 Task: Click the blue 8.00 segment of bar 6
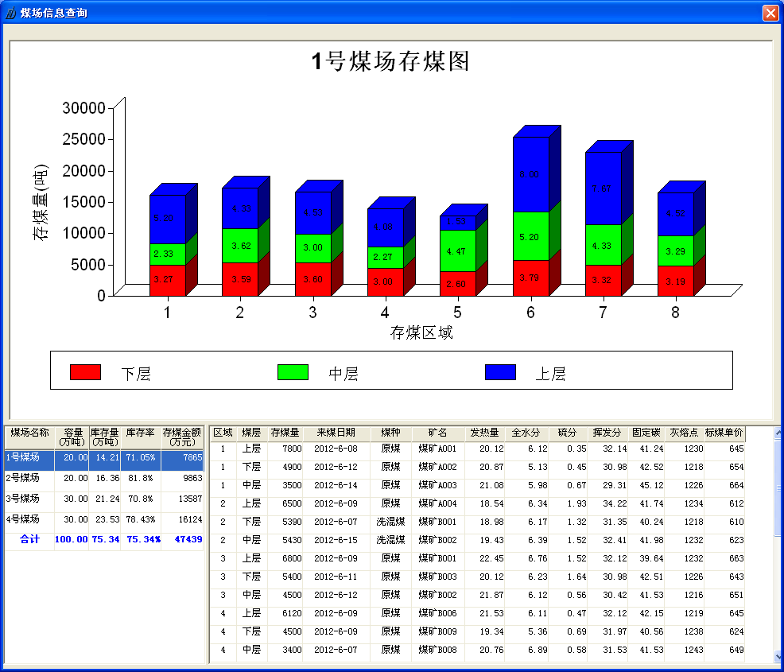point(530,175)
